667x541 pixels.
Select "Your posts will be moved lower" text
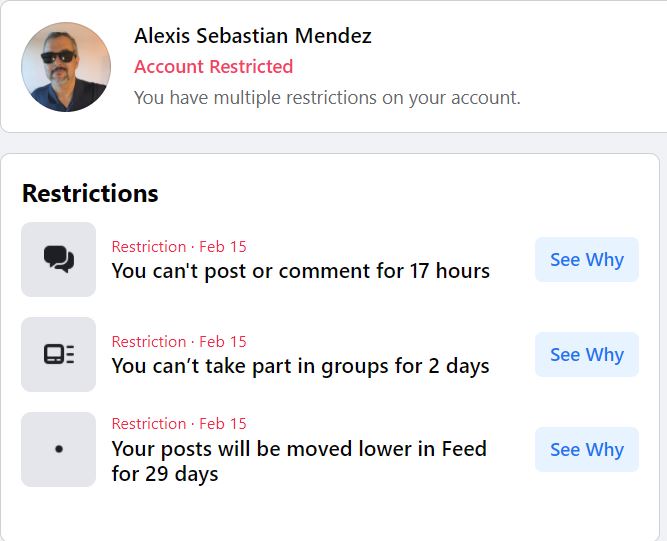pos(299,449)
